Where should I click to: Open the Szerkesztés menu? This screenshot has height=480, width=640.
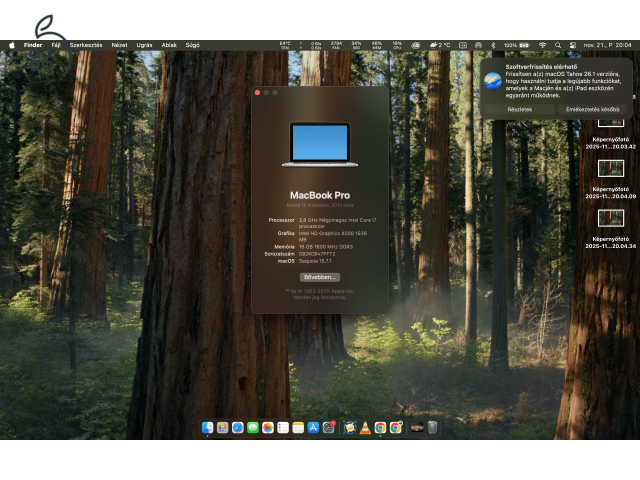pyautogui.click(x=86, y=45)
